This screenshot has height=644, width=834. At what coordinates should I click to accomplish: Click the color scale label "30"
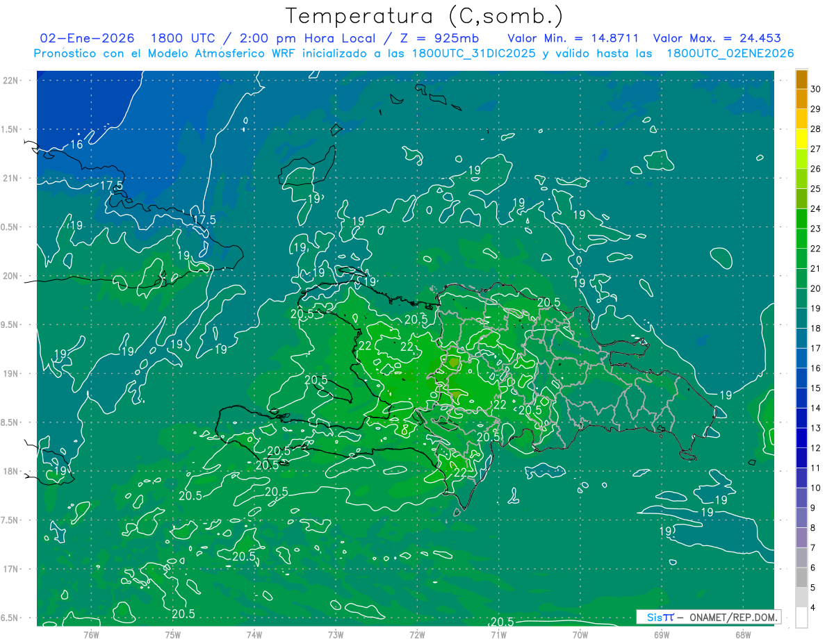[x=816, y=89]
